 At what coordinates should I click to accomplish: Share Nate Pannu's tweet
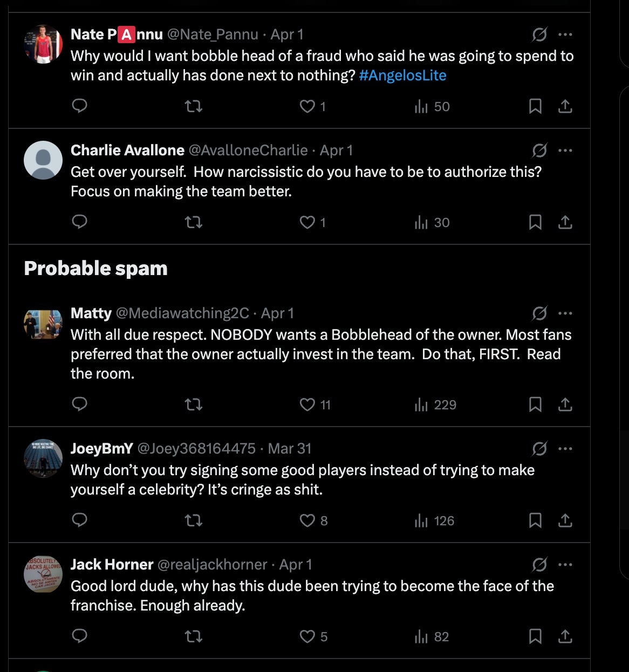565,106
